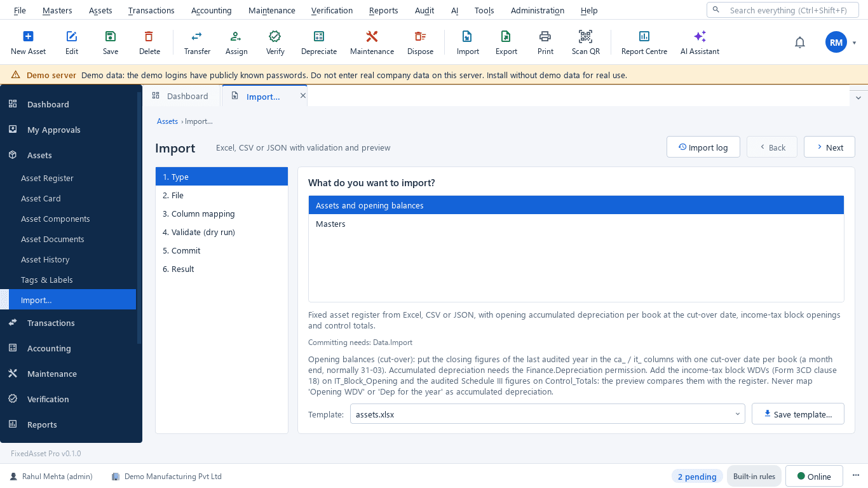
Task: Click the Import toolbar icon
Action: point(468,36)
